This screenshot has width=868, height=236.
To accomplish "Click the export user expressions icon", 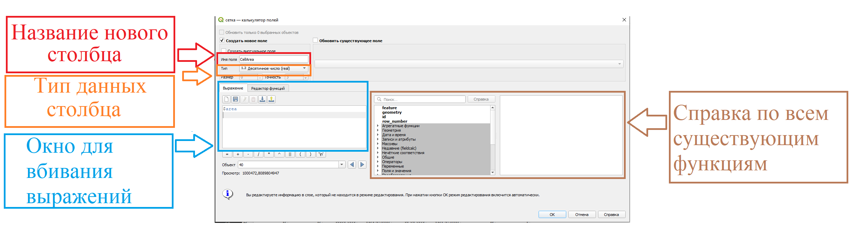I will (271, 100).
